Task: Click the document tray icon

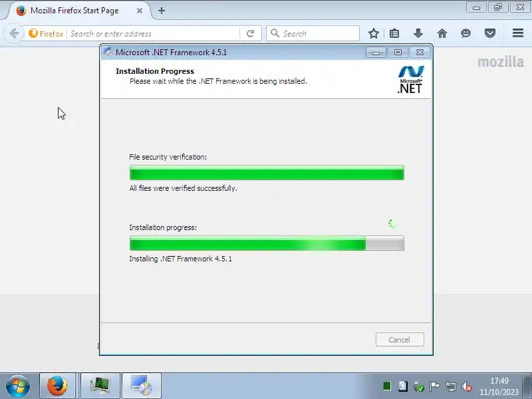Action: (403, 386)
